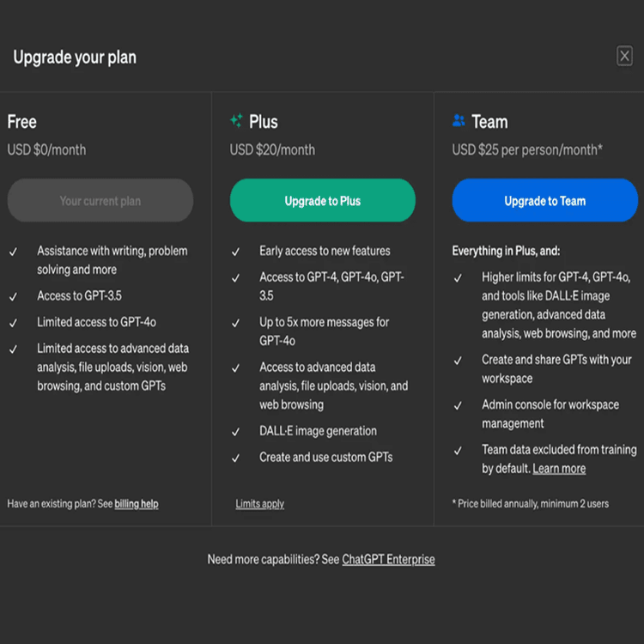Close the Upgrade your plan dialog
The image size is (644, 644).
pyautogui.click(x=624, y=57)
